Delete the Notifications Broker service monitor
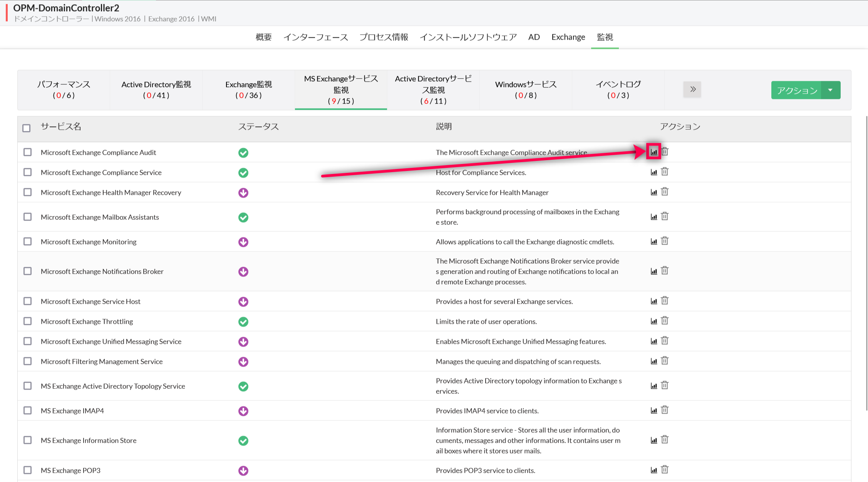868x482 pixels. (x=665, y=271)
